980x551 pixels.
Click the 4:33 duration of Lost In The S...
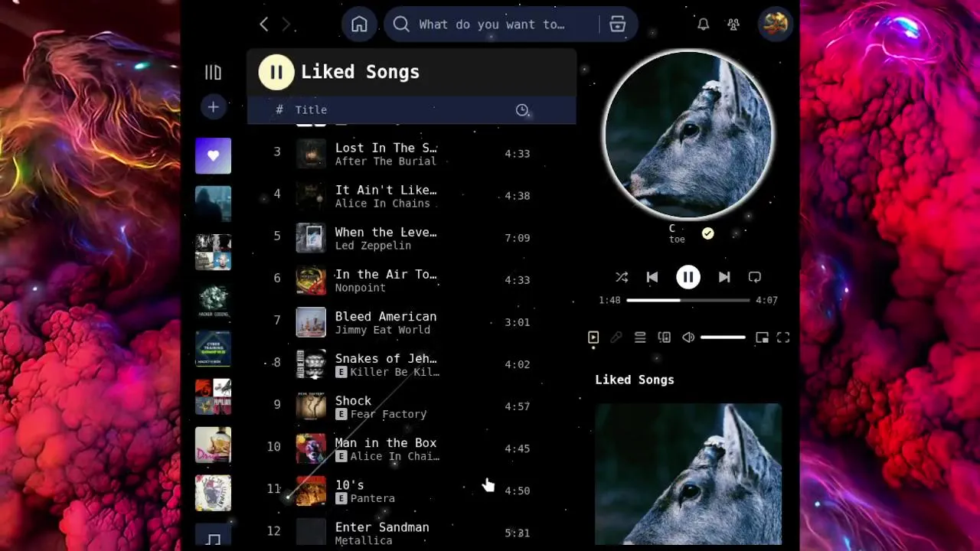(518, 154)
